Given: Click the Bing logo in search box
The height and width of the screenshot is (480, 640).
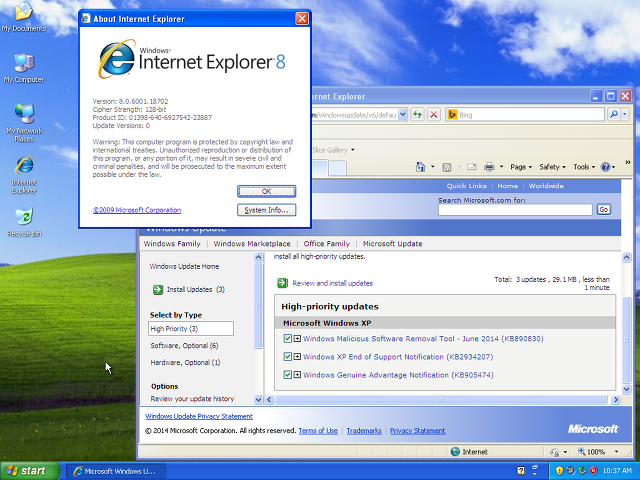Looking at the screenshot, I should tap(452, 115).
